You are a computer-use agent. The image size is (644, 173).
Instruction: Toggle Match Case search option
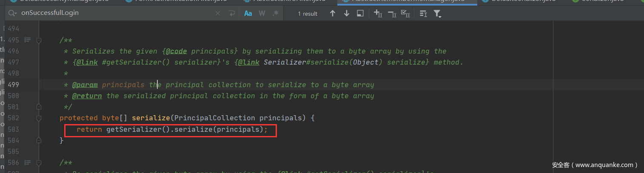click(x=248, y=14)
